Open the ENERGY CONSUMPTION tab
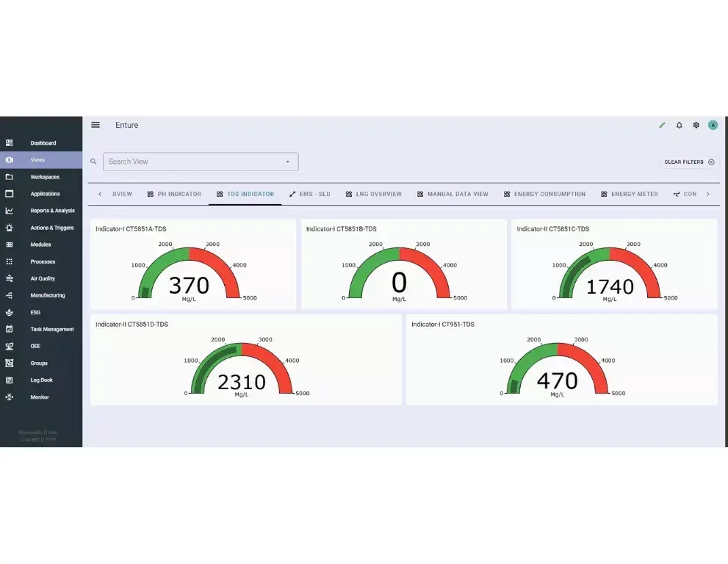 (x=545, y=194)
